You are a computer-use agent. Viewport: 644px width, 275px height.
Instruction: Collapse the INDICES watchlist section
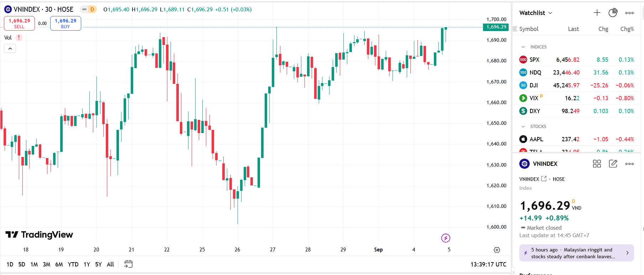pyautogui.click(x=523, y=47)
